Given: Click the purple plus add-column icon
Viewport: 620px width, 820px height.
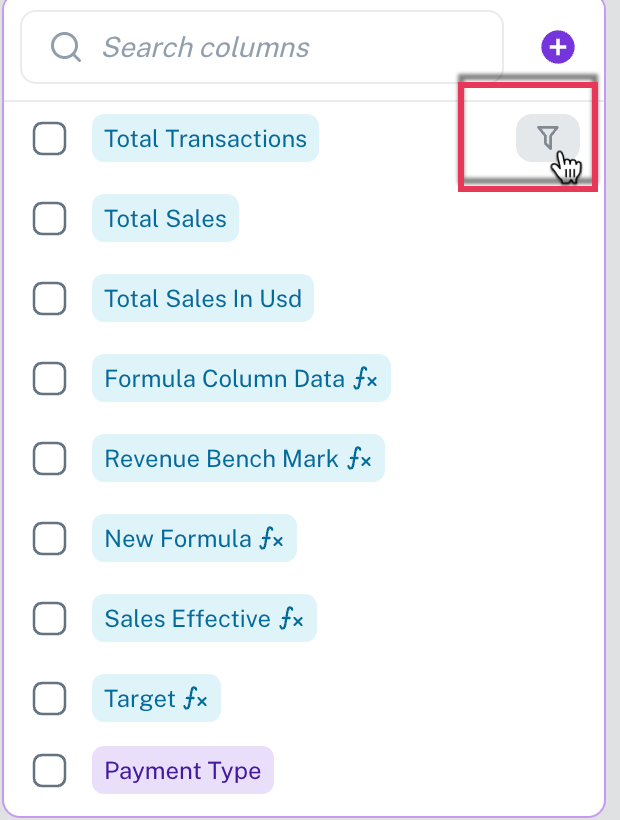Looking at the screenshot, I should 558,47.
